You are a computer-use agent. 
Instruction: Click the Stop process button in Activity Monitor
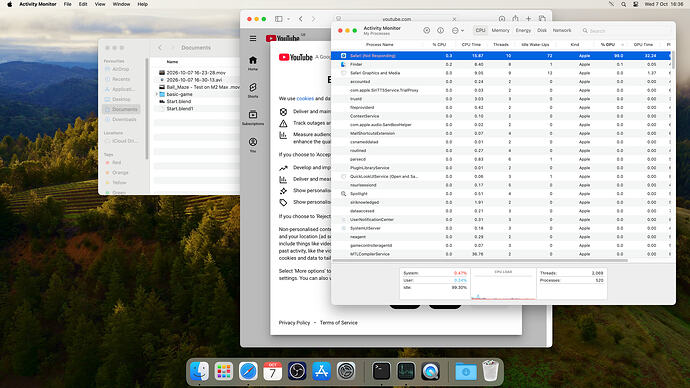426,30
